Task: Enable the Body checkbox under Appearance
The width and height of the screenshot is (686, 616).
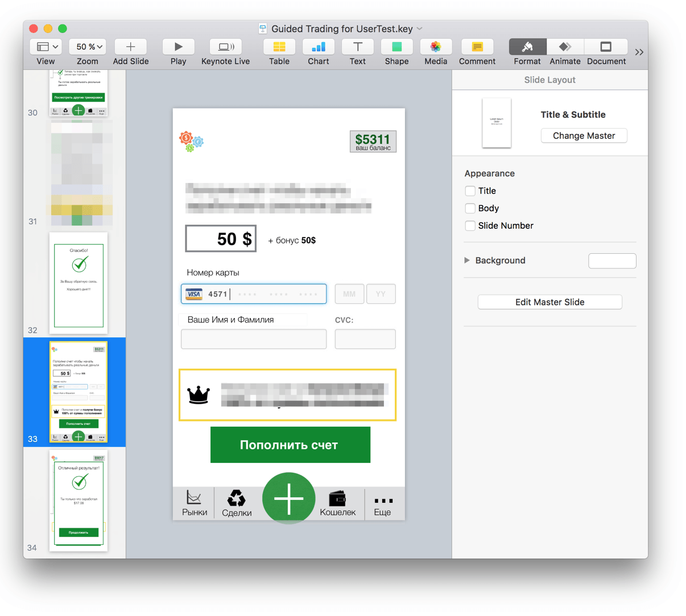Action: [x=470, y=208]
